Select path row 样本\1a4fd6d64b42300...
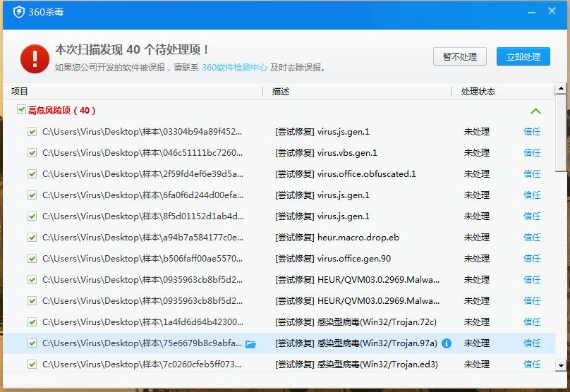Screen dimensions: 570x392 click(143, 322)
